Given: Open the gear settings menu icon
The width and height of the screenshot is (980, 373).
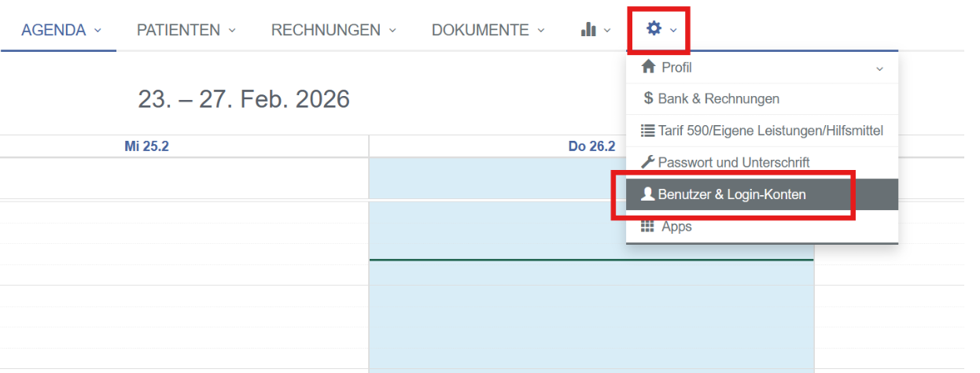Looking at the screenshot, I should pyautogui.click(x=654, y=29).
